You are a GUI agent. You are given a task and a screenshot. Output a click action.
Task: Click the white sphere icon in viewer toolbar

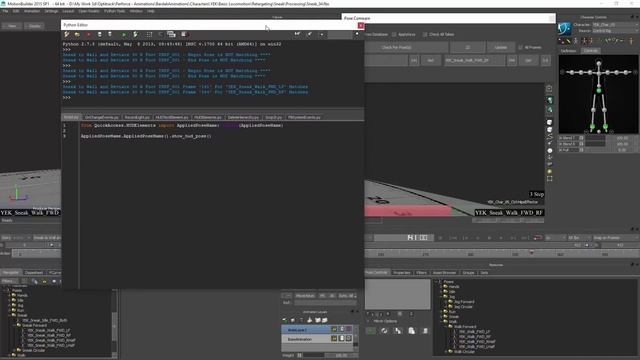pyautogui.click(x=549, y=151)
